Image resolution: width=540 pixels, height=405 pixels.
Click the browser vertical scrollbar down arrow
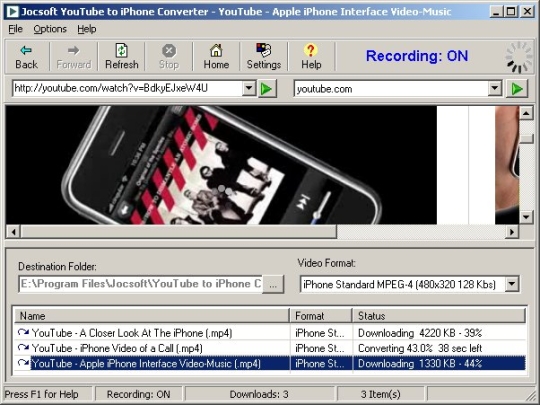pyautogui.click(x=526, y=217)
